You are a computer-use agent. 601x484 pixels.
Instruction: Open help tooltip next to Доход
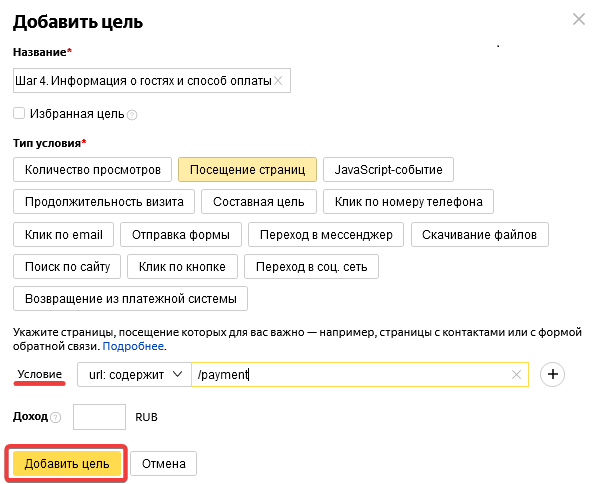click(x=56, y=417)
